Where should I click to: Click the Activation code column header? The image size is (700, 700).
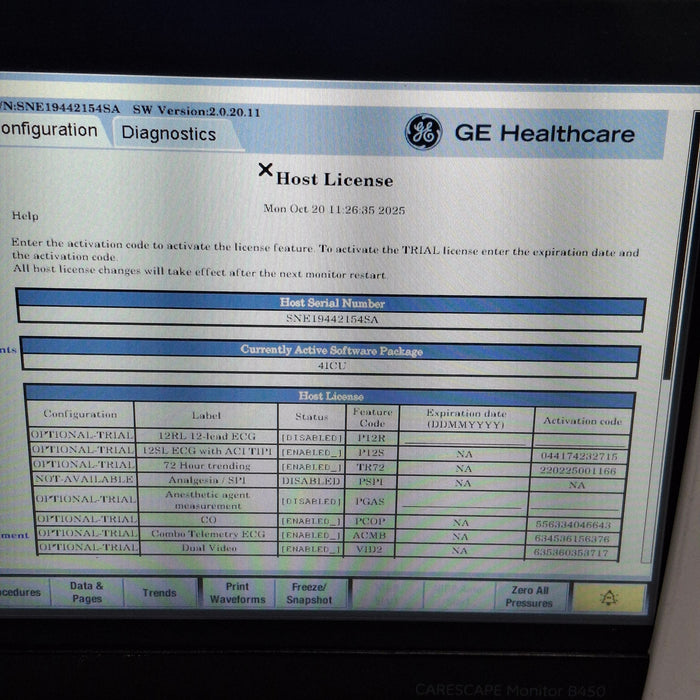[582, 421]
